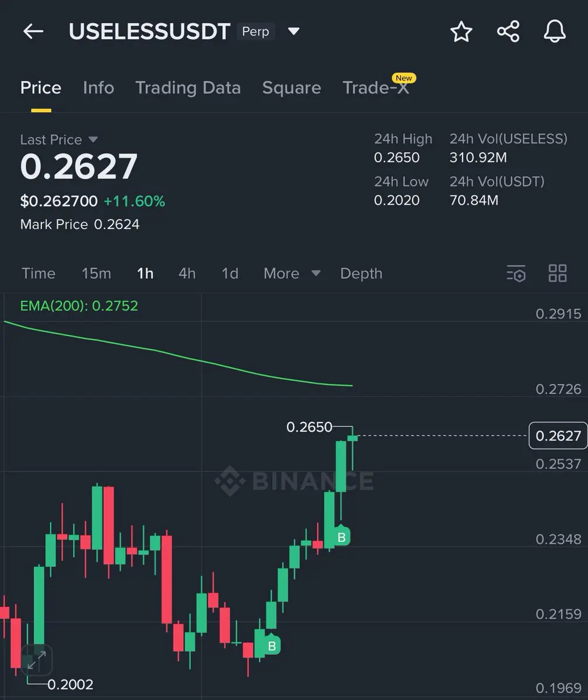The height and width of the screenshot is (700, 588).
Task: Tap the USELESSUSDT pair title
Action: [149, 32]
